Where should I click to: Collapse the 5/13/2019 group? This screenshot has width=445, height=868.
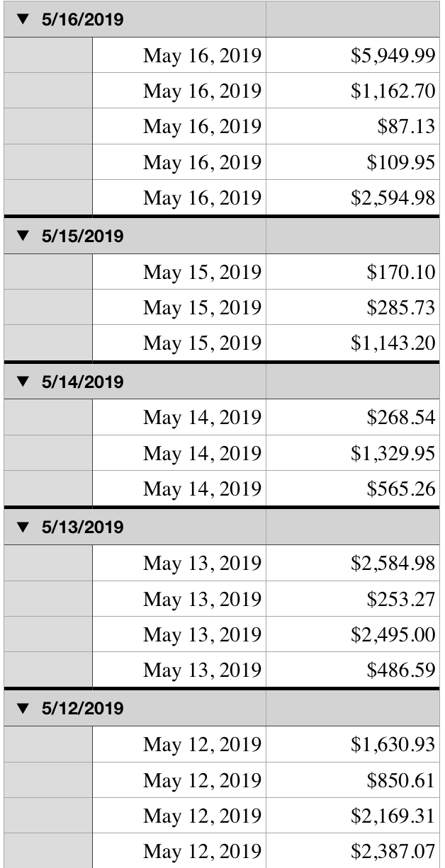click(26, 527)
